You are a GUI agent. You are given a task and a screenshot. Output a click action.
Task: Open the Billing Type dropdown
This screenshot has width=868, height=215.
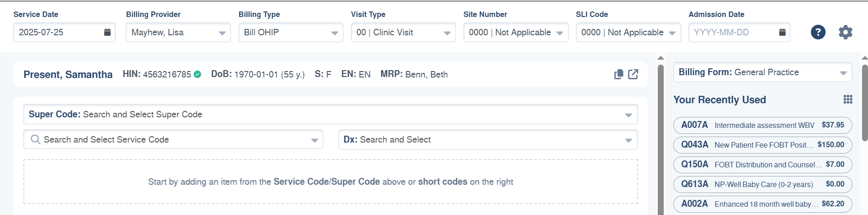click(291, 33)
